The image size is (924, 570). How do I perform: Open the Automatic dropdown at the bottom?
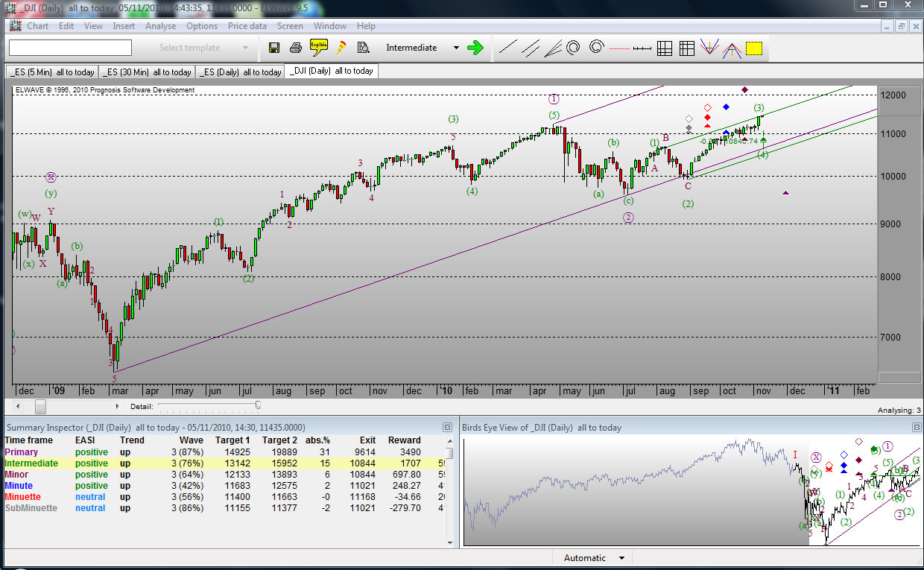[x=621, y=558]
